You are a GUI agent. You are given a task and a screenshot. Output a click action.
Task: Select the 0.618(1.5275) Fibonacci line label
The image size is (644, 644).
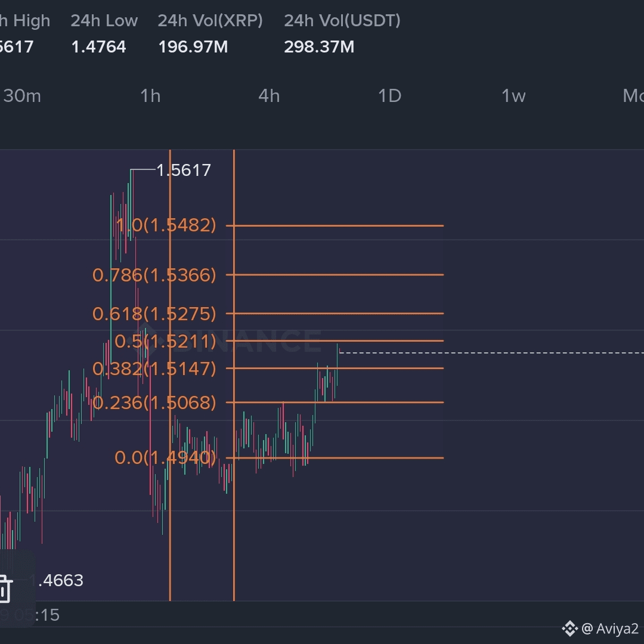(154, 314)
